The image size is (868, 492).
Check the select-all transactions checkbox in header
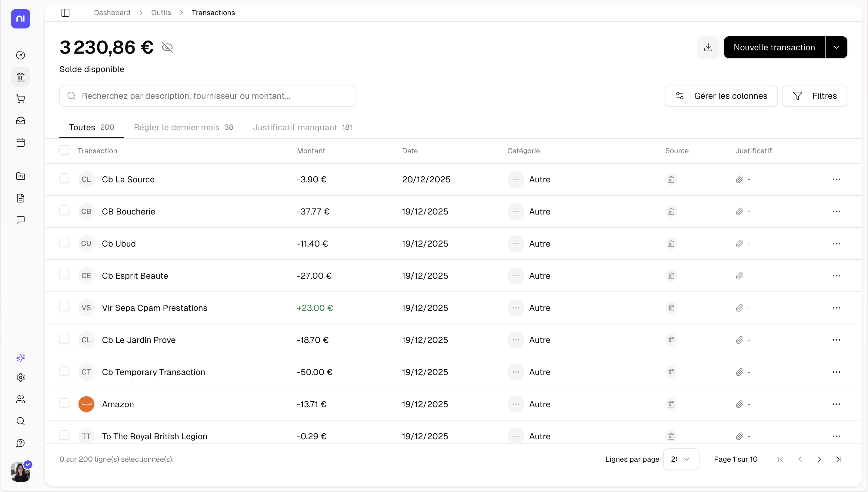coord(64,150)
